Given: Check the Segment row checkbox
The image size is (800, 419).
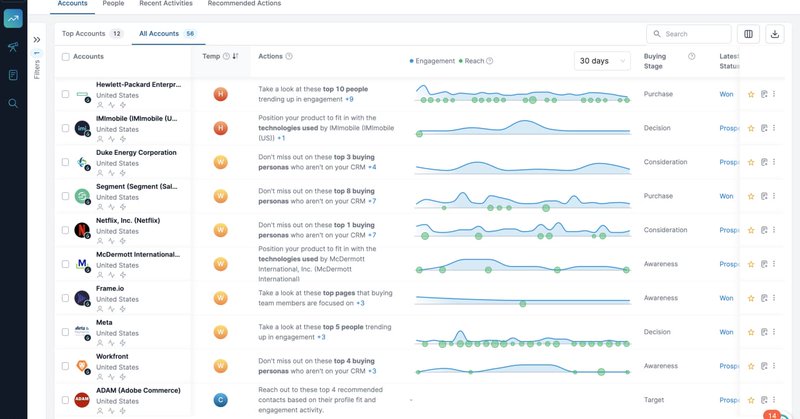Looking at the screenshot, I should pos(65,196).
